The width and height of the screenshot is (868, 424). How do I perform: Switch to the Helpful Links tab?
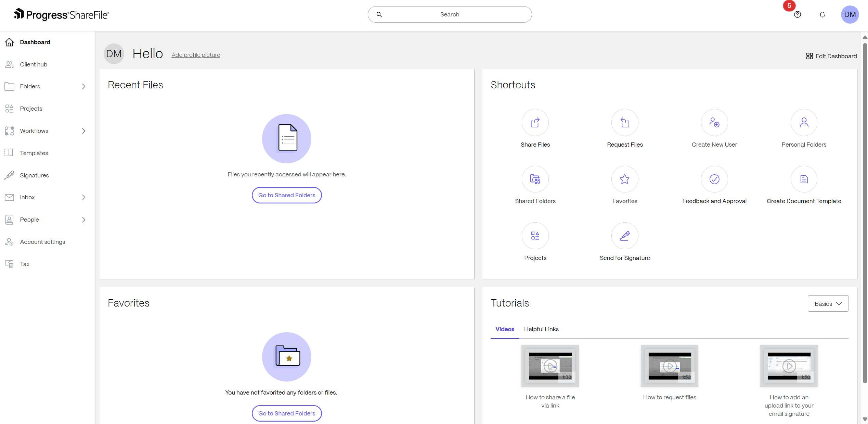[x=541, y=329]
